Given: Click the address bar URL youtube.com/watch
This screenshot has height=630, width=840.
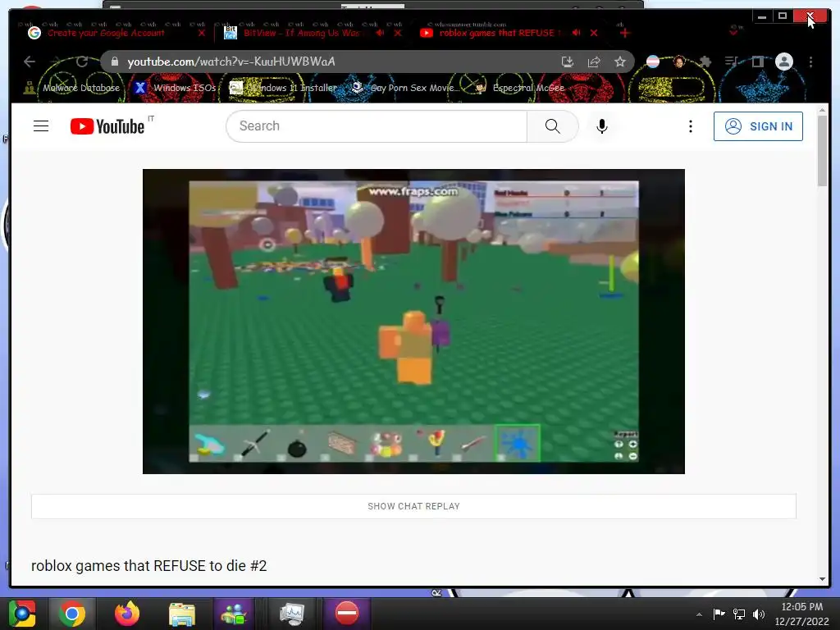Looking at the screenshot, I should click(x=231, y=62).
